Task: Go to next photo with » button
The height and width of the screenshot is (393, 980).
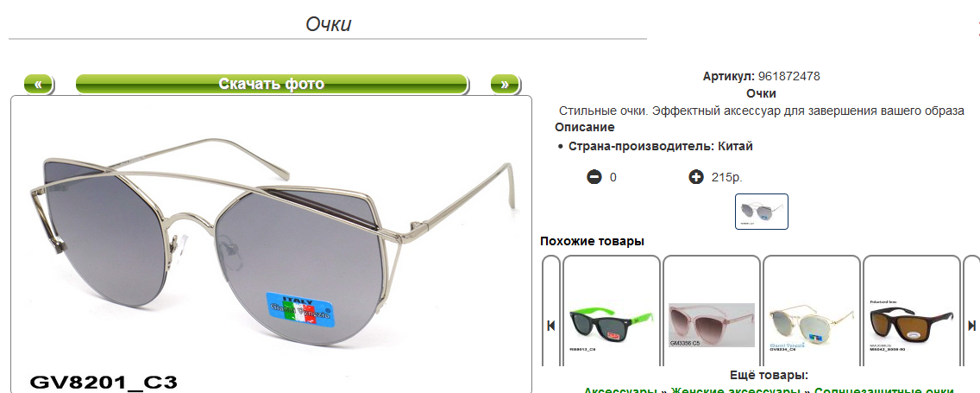Action: click(505, 85)
